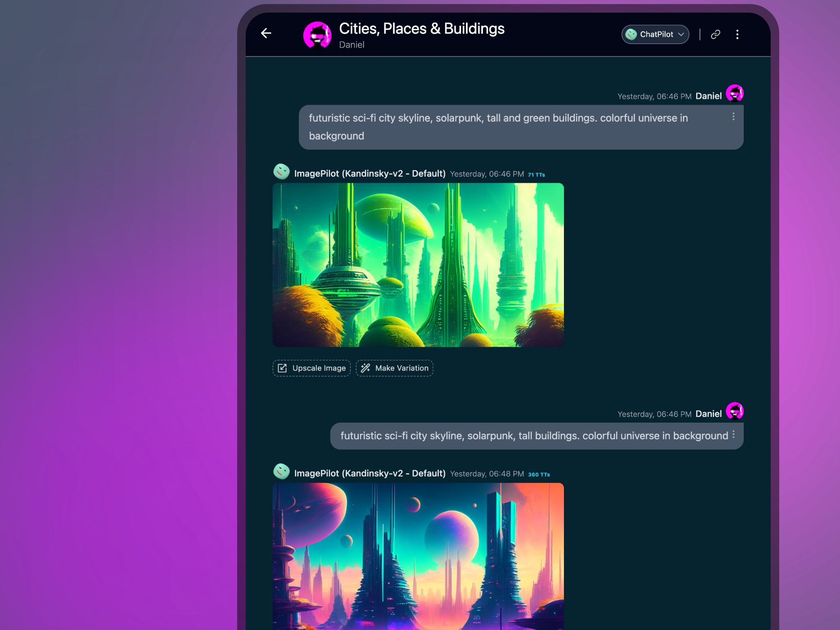Copy chat link with the chain icon
The width and height of the screenshot is (840, 630).
[715, 34]
